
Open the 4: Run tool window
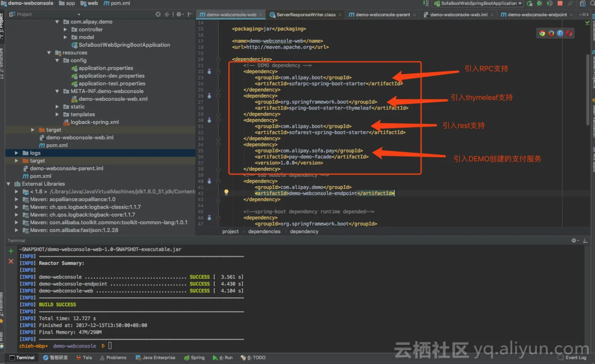(223, 358)
